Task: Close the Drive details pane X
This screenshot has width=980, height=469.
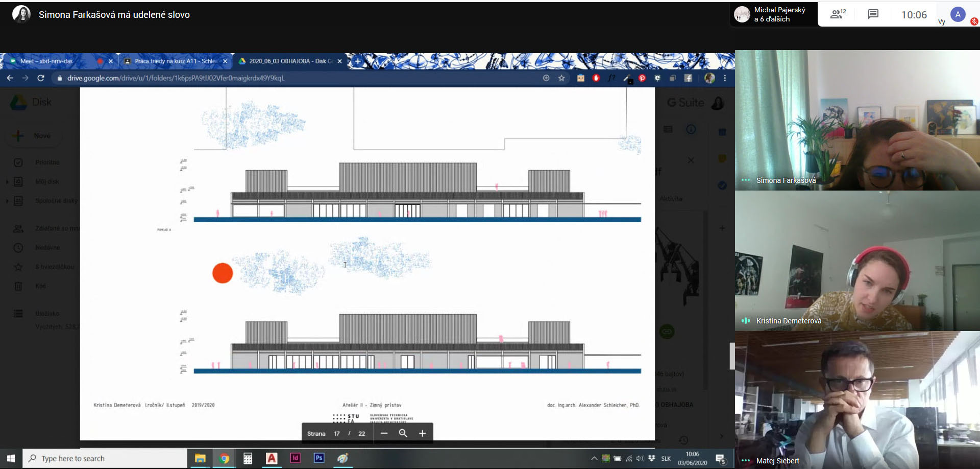Action: pyautogui.click(x=691, y=160)
